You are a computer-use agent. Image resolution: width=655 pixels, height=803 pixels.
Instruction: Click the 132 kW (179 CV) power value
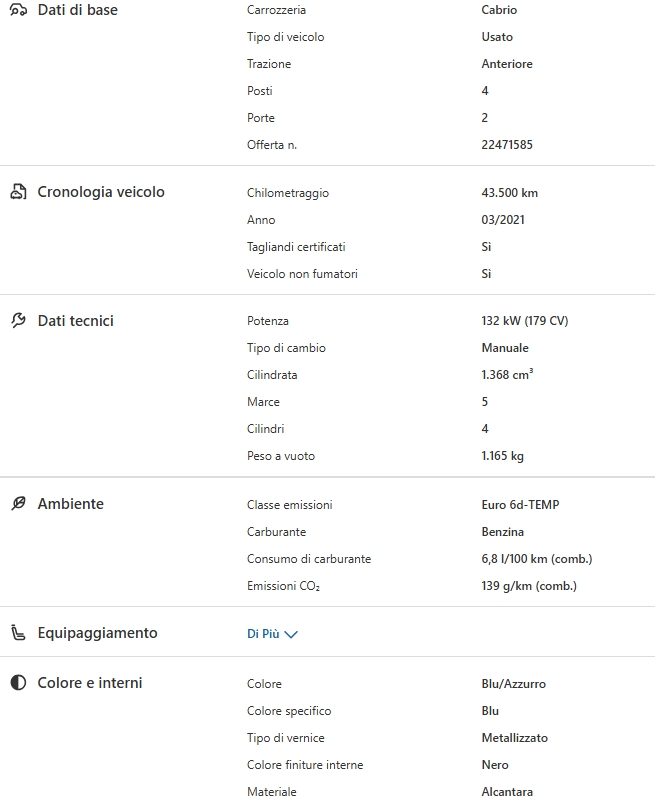pos(524,321)
